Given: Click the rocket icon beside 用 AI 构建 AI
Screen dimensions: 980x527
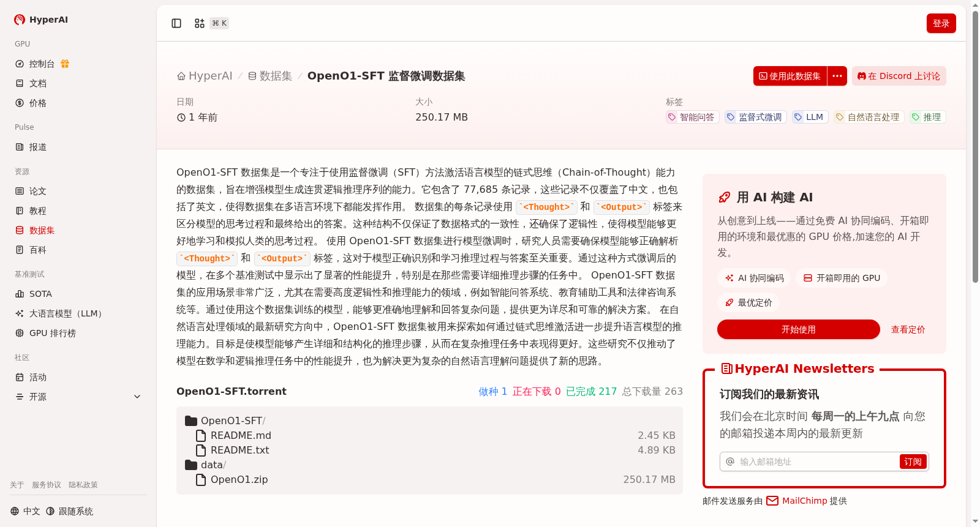Looking at the screenshot, I should [724, 197].
